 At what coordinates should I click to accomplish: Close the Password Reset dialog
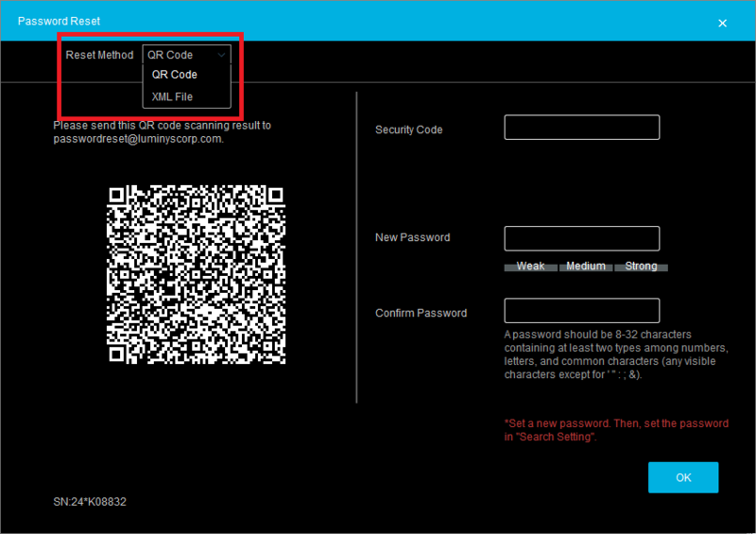[722, 23]
